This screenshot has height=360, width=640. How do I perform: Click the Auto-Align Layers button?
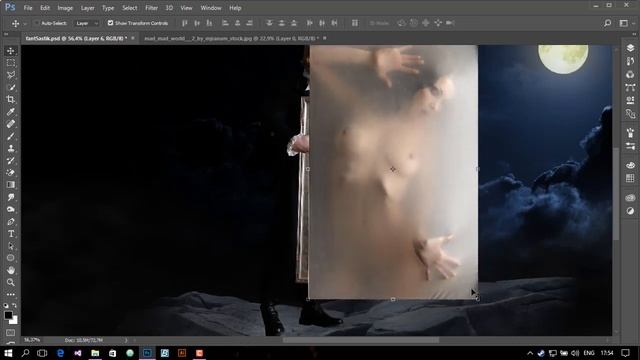(355, 23)
